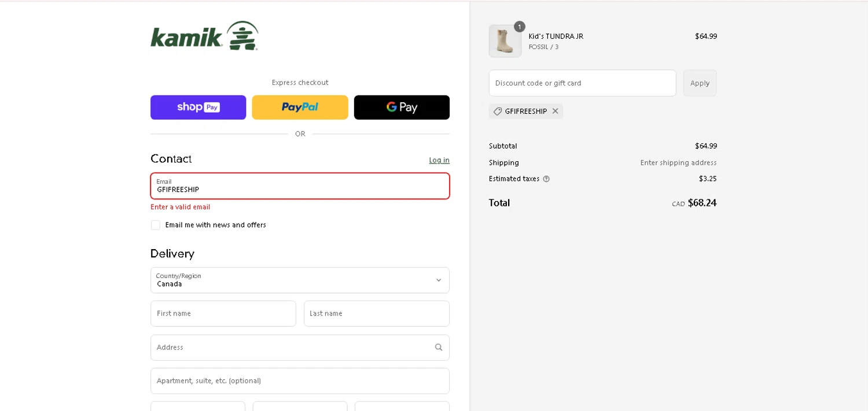Enable Email me with news and offers

(x=156, y=225)
